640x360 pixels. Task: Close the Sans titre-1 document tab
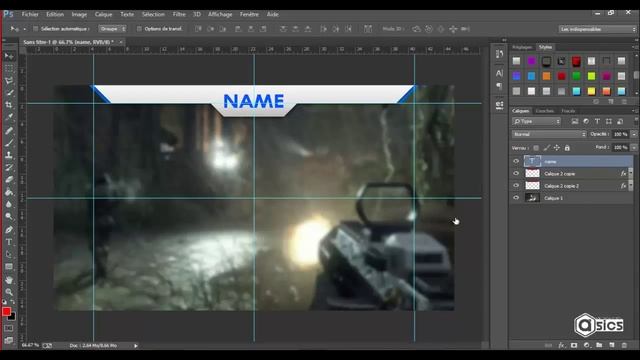[x=121, y=42]
